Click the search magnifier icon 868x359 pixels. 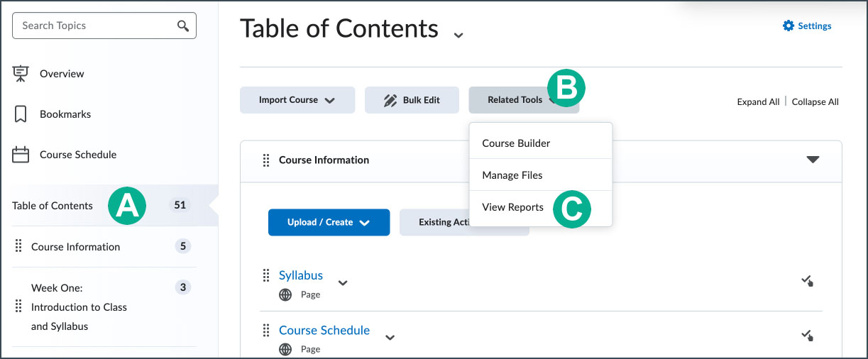pos(183,26)
